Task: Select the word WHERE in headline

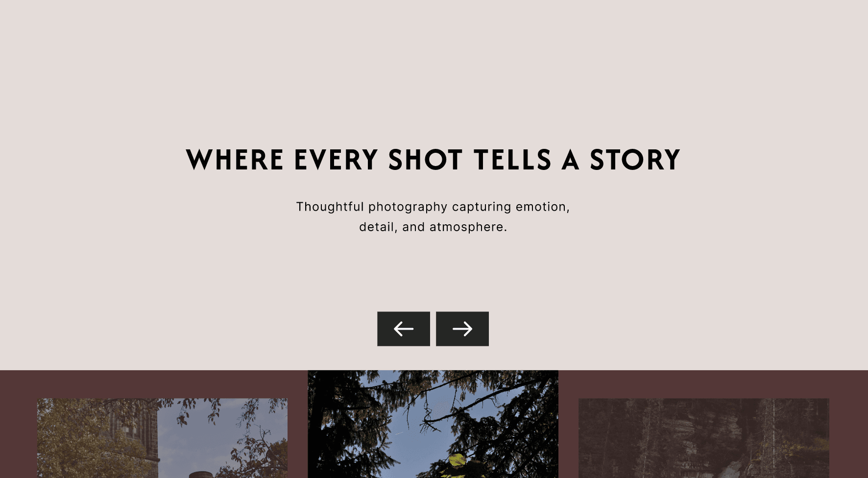Action: point(235,160)
